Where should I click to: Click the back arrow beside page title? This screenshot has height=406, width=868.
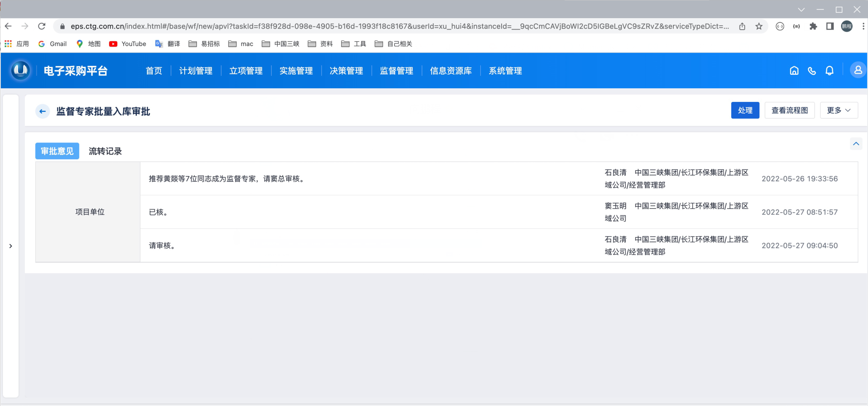[43, 111]
